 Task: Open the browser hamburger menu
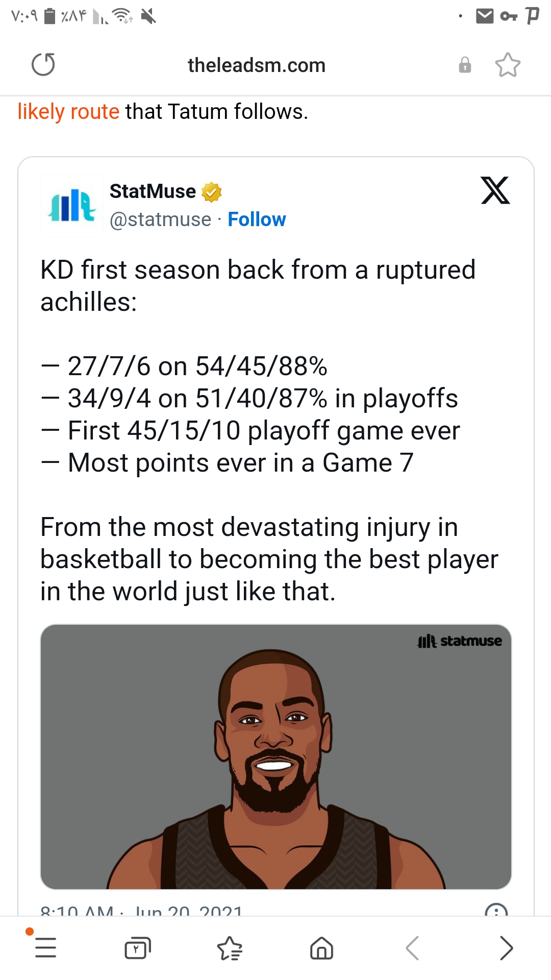[x=45, y=948]
